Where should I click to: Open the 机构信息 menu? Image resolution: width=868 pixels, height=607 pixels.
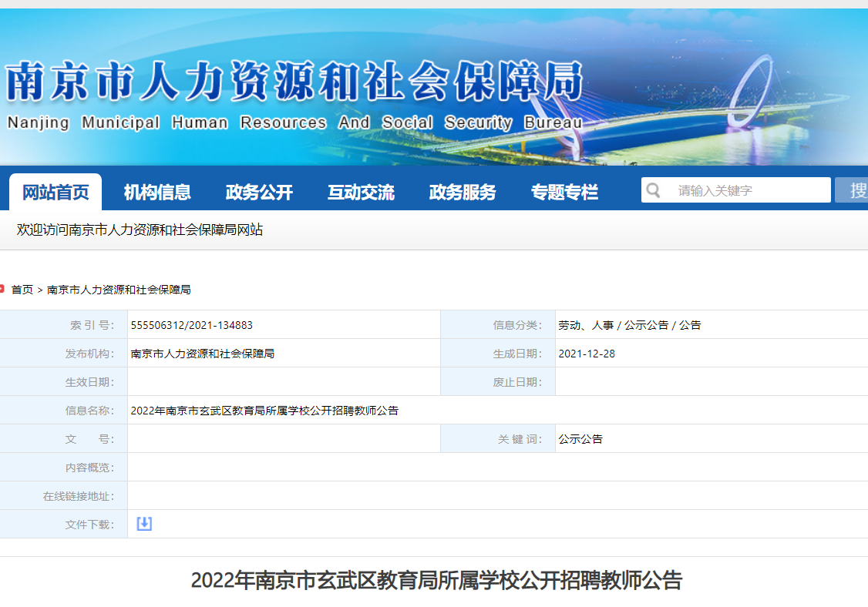pyautogui.click(x=157, y=192)
